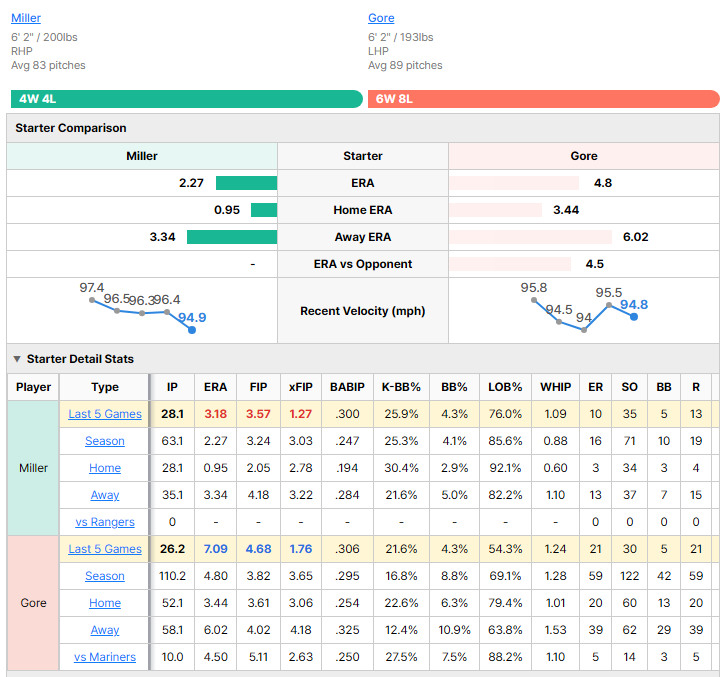Open the vs Rangers link

(x=105, y=522)
